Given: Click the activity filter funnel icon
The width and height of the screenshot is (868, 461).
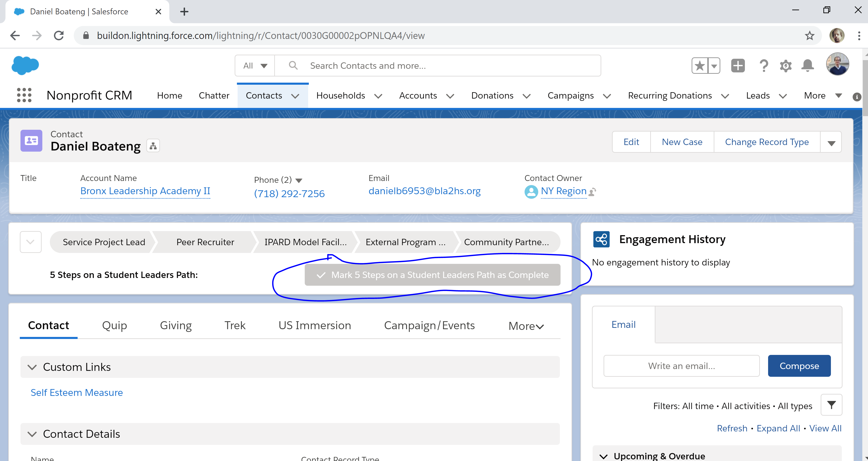Looking at the screenshot, I should click(831, 405).
